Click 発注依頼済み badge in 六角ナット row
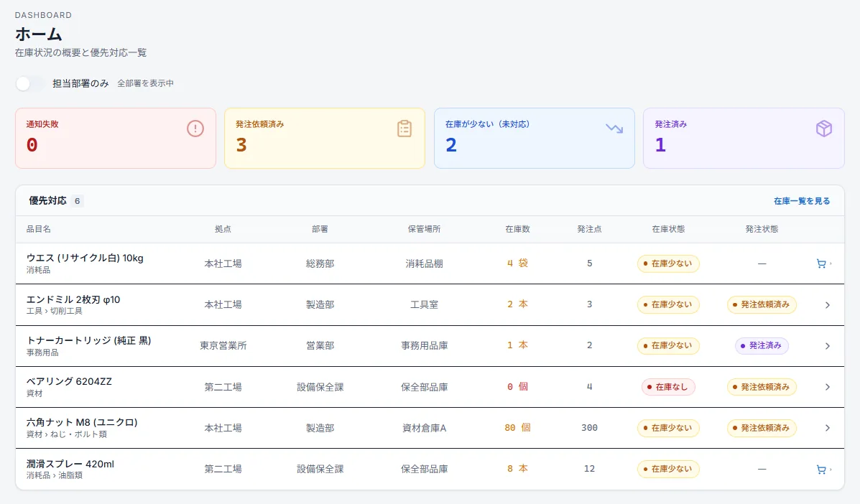This screenshot has width=860, height=504. coord(762,428)
